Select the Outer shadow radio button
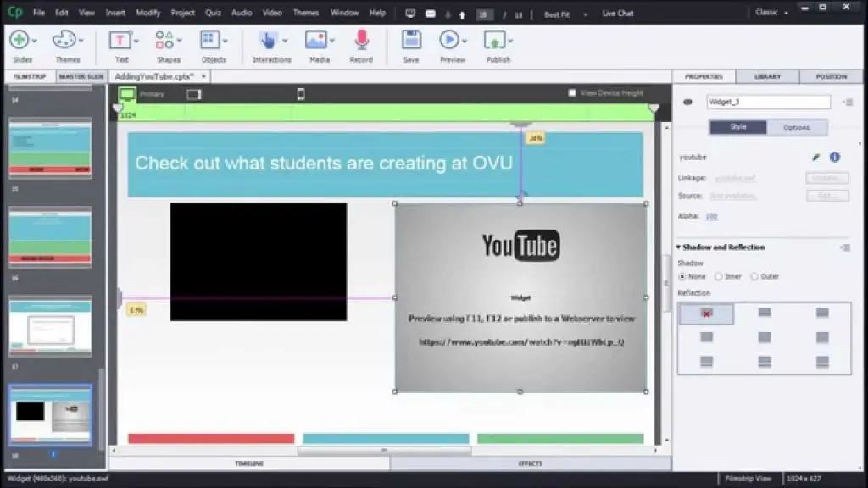This screenshot has width=868, height=488. pos(754,277)
